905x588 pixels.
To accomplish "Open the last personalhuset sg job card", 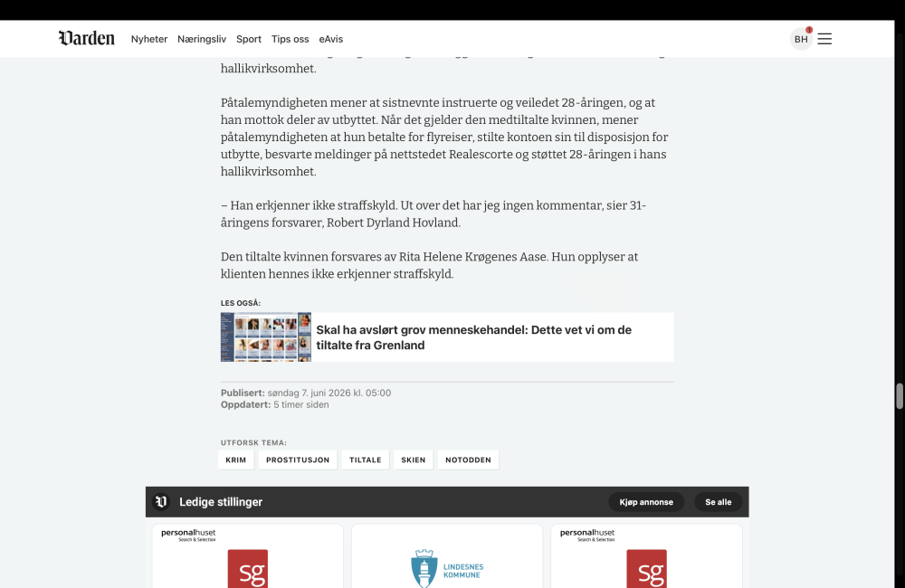I will click(x=646, y=556).
